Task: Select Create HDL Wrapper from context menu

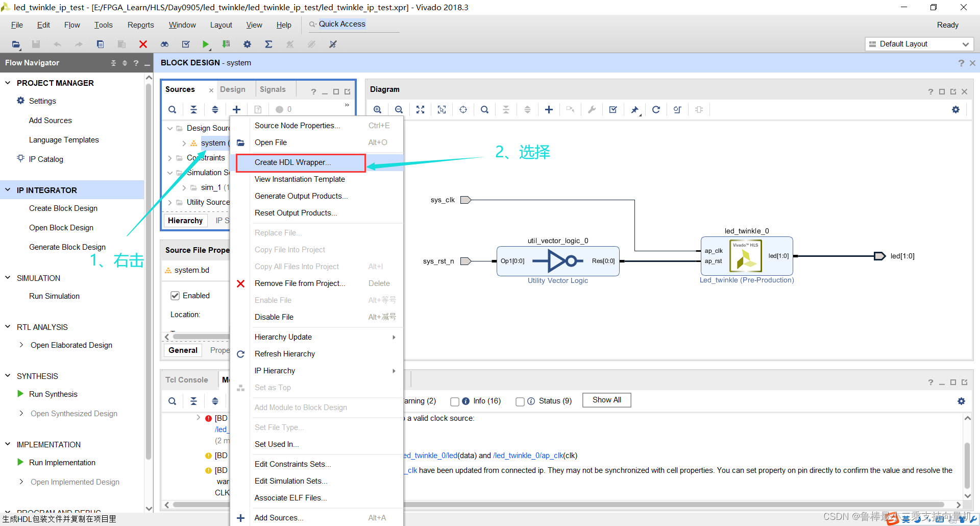Action: [x=292, y=162]
